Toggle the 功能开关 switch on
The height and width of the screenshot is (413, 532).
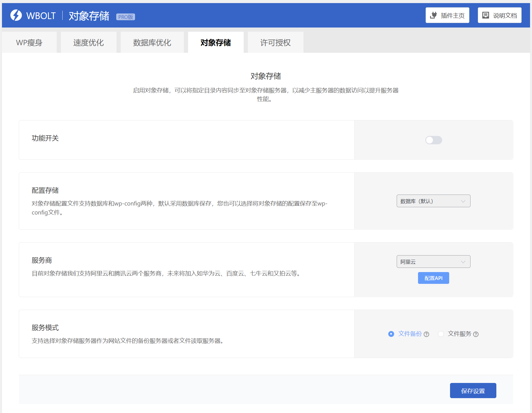click(x=433, y=140)
